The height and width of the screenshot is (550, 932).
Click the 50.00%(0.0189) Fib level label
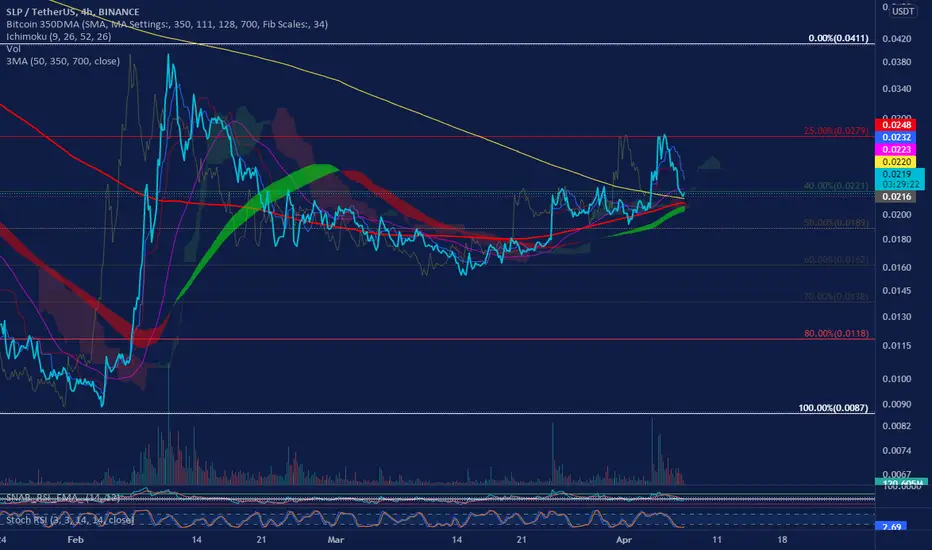[836, 222]
